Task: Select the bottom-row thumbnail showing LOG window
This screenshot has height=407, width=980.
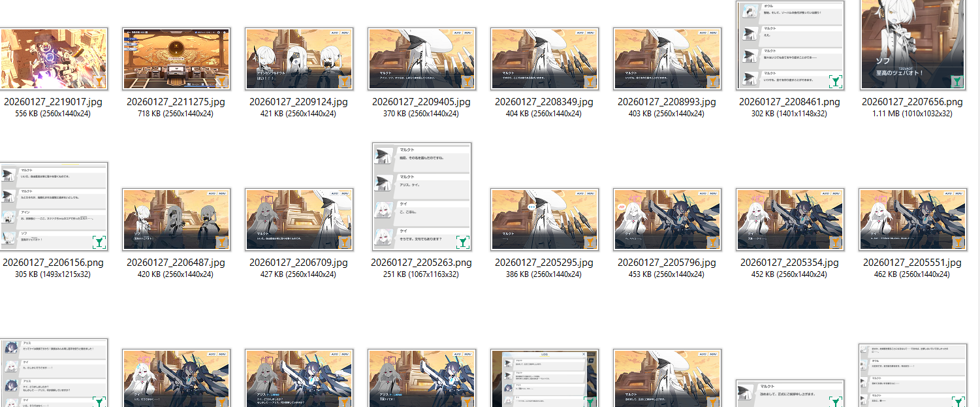Action: (545, 378)
